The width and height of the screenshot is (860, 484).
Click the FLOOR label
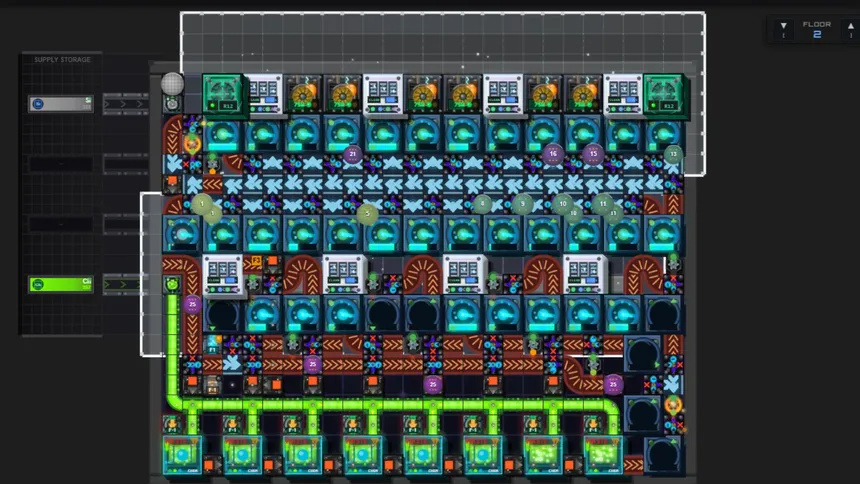[x=817, y=24]
